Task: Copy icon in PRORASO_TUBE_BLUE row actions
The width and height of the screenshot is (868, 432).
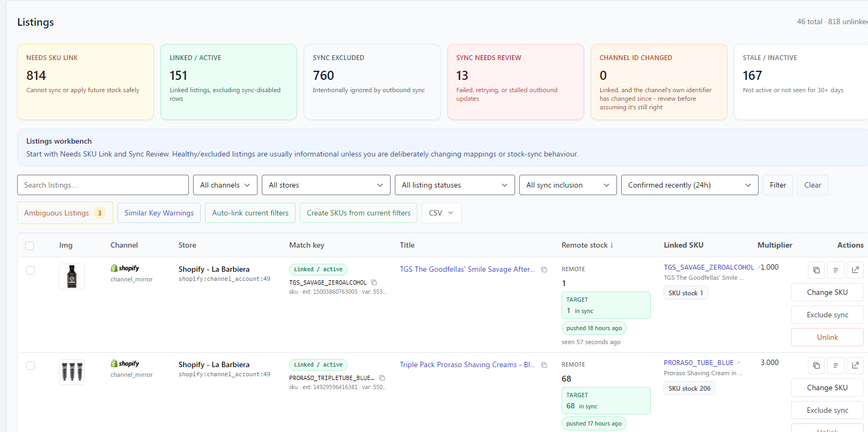Action: point(816,366)
